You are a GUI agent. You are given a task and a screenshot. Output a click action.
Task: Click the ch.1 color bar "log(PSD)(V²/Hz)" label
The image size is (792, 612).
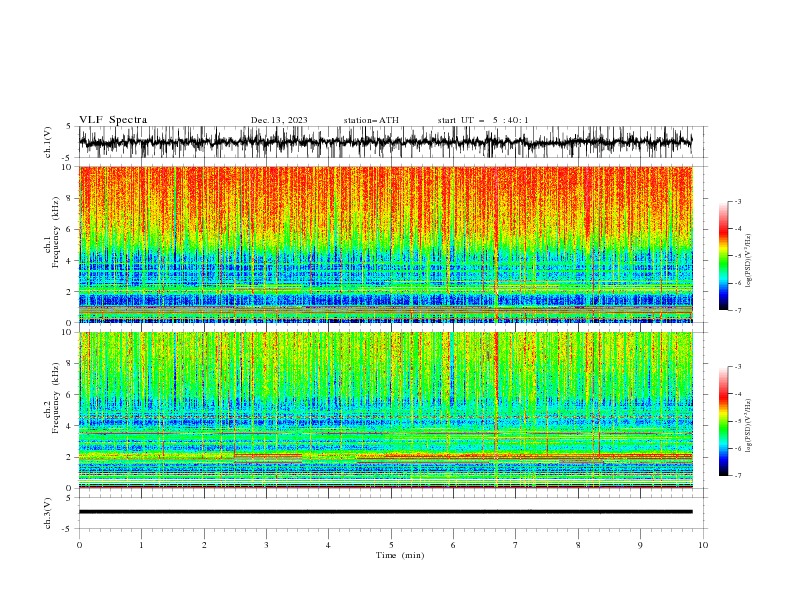pos(749,261)
